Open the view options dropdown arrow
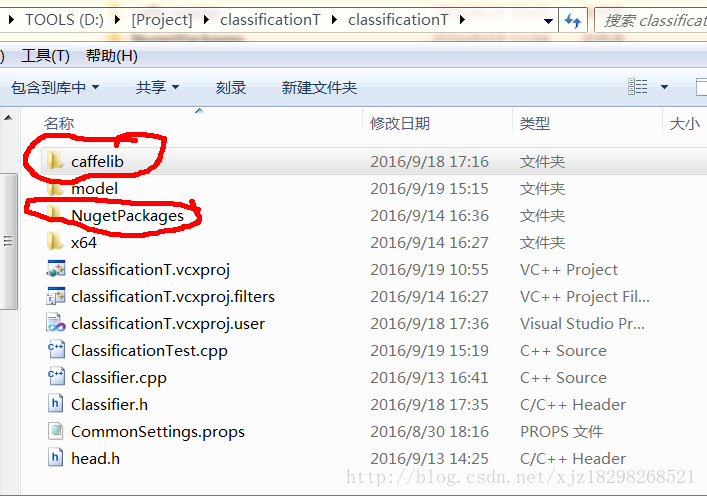Screen dimensions: 707x497 pos(664,87)
